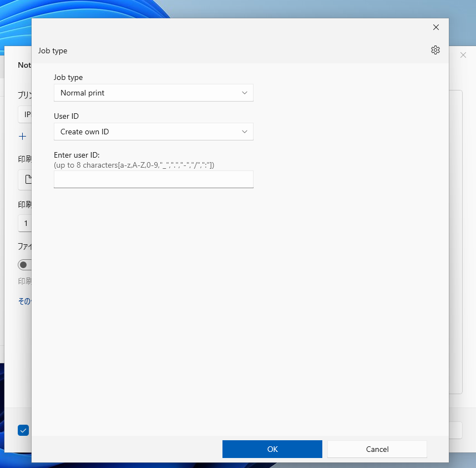Click the settings gear icon in the dialog header
The height and width of the screenshot is (468, 476).
tap(436, 50)
